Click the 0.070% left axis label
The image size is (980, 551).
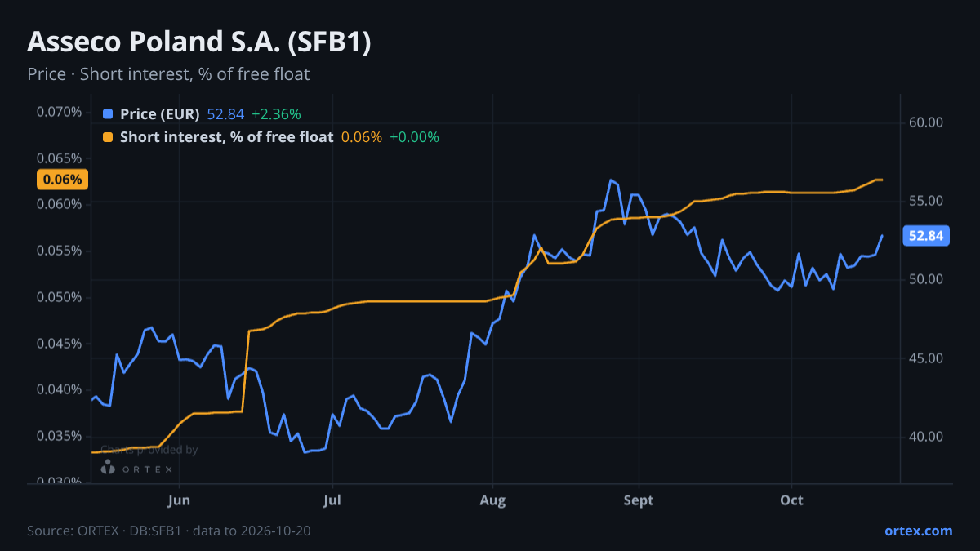coord(59,111)
